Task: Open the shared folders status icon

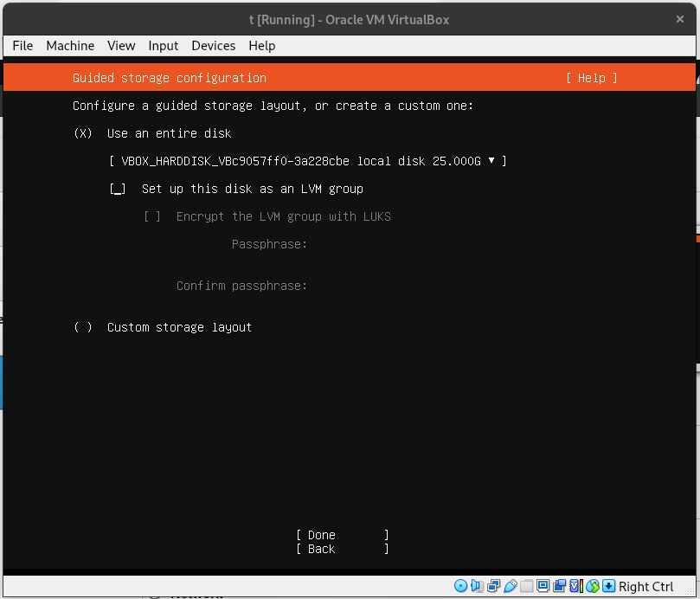Action: click(527, 586)
